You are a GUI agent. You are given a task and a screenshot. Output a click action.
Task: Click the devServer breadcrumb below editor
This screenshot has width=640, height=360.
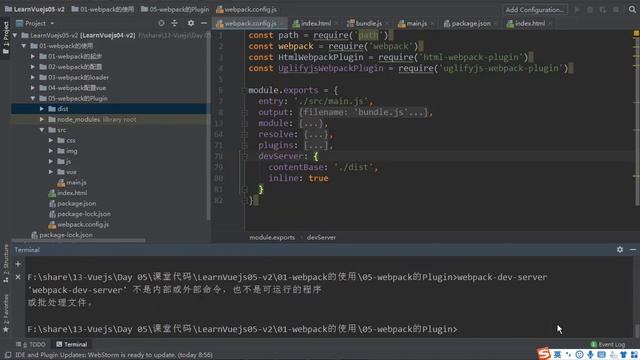point(321,237)
